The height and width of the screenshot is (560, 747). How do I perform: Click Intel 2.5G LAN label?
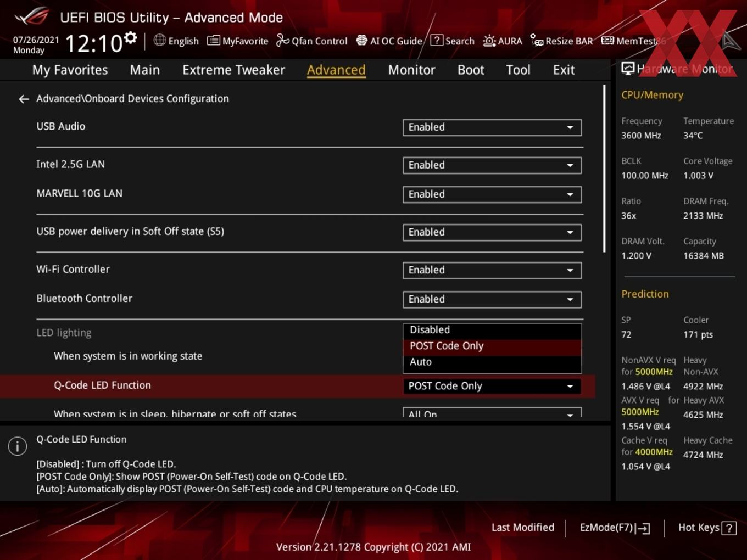[70, 164]
